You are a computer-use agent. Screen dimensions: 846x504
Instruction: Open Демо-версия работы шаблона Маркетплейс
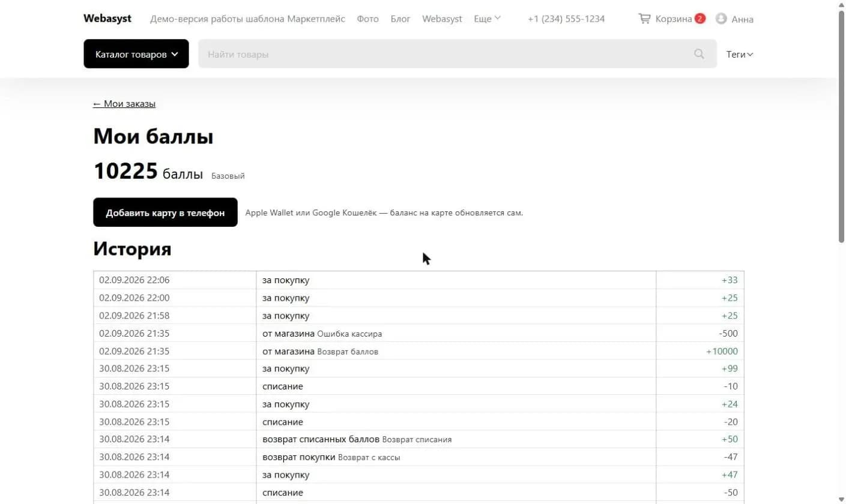pyautogui.click(x=247, y=19)
